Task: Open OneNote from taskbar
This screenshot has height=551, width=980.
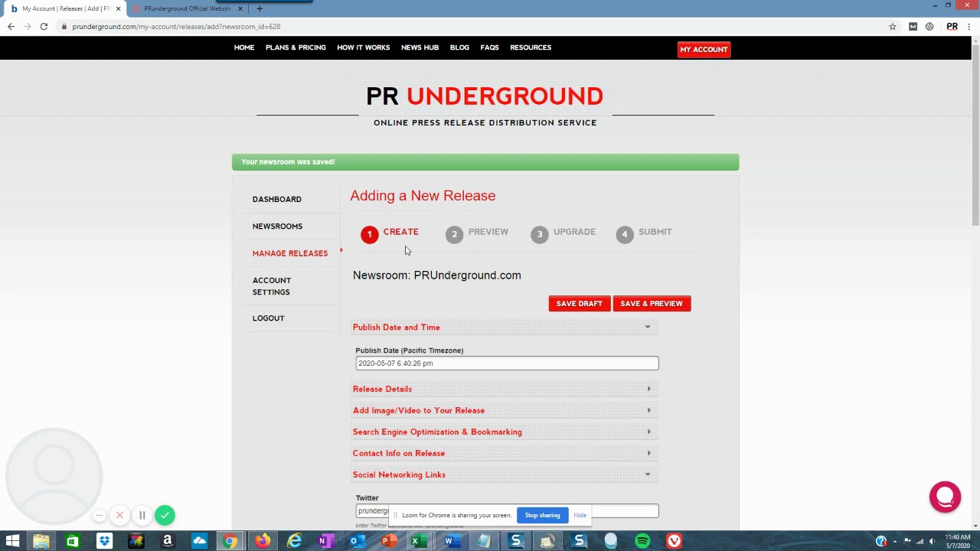Action: [326, 541]
